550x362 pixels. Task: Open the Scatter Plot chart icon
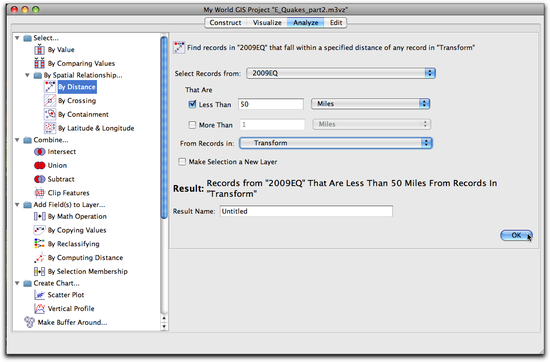click(x=39, y=295)
